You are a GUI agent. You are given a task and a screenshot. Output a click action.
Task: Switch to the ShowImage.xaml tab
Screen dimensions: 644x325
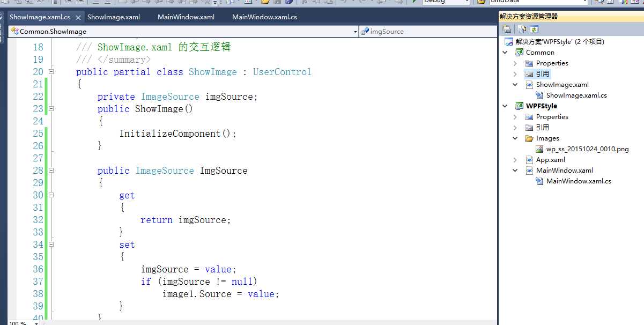click(x=114, y=17)
